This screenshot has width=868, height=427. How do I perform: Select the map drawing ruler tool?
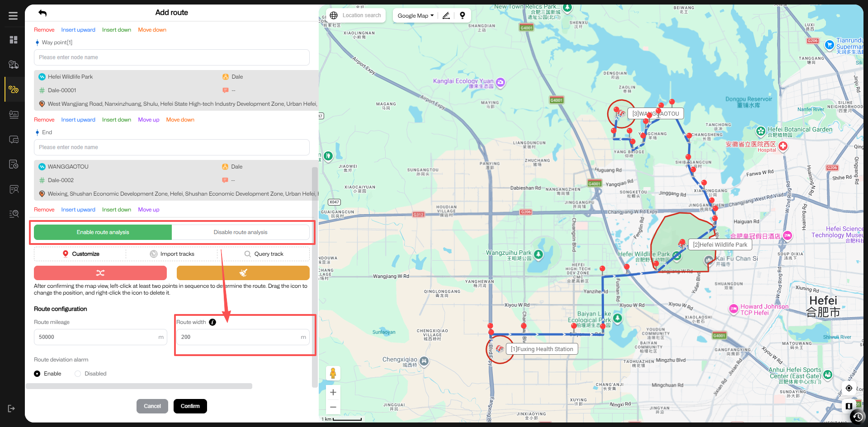[x=446, y=15]
